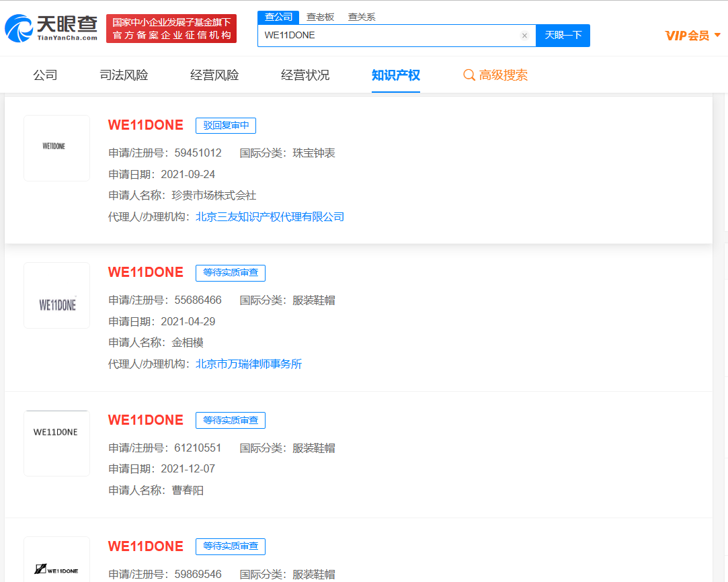
Task: Select the 查公司 search tab
Action: [278, 17]
